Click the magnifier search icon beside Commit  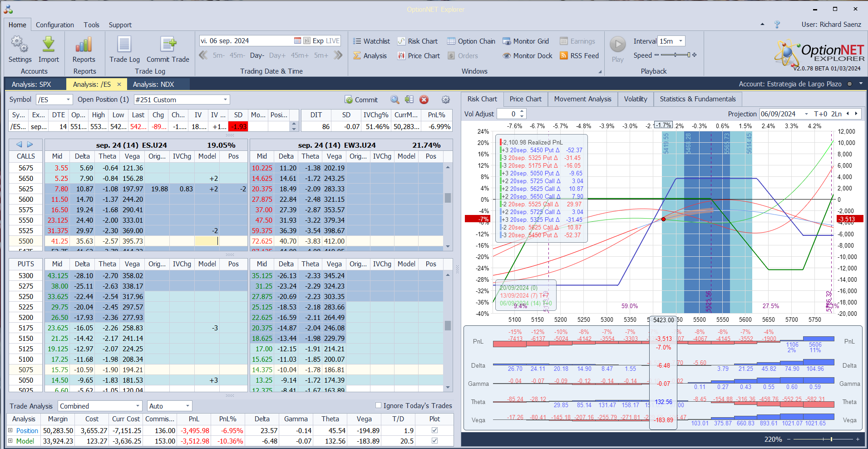(x=395, y=100)
